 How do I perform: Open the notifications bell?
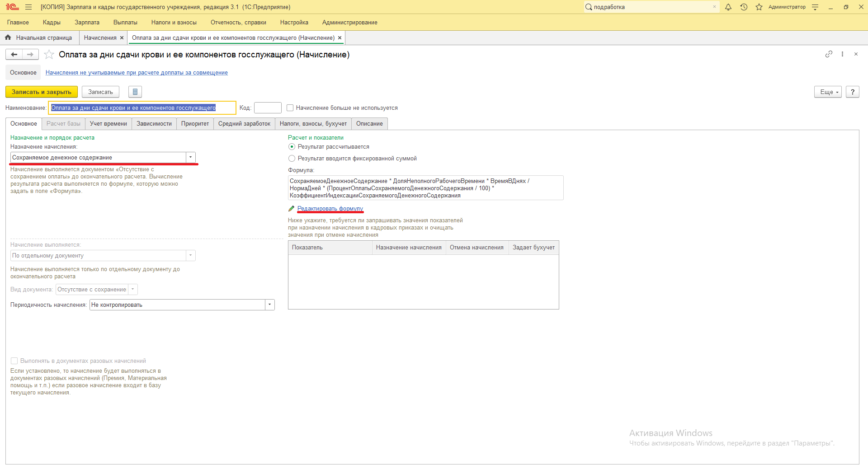click(x=728, y=7)
